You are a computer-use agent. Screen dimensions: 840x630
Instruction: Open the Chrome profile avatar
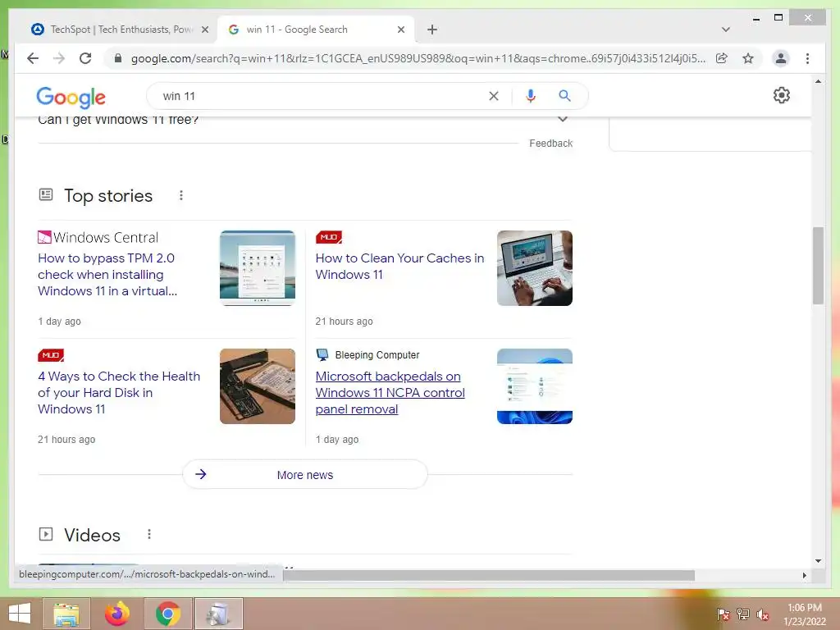tap(781, 58)
